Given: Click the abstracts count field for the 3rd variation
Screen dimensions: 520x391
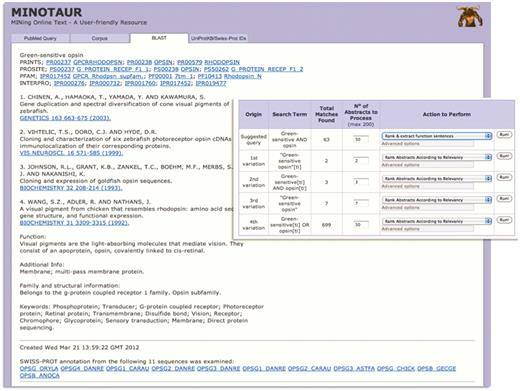Looking at the screenshot, I should (361, 203).
